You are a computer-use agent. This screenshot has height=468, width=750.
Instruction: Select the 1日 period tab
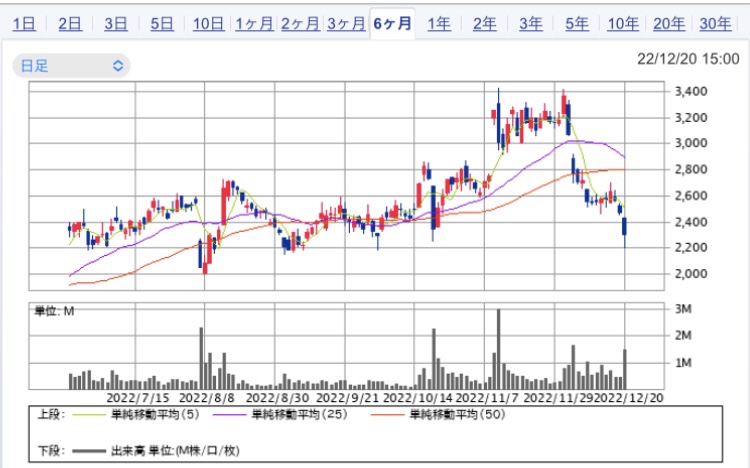coord(24,23)
